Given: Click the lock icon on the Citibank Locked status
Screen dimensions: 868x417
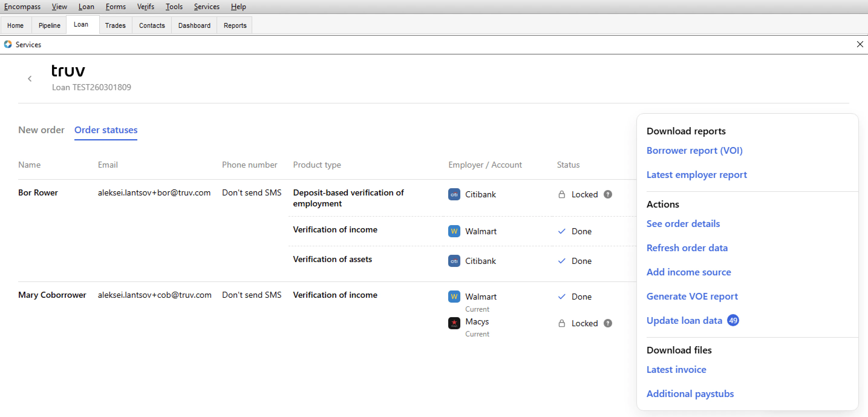Looking at the screenshot, I should pos(561,194).
